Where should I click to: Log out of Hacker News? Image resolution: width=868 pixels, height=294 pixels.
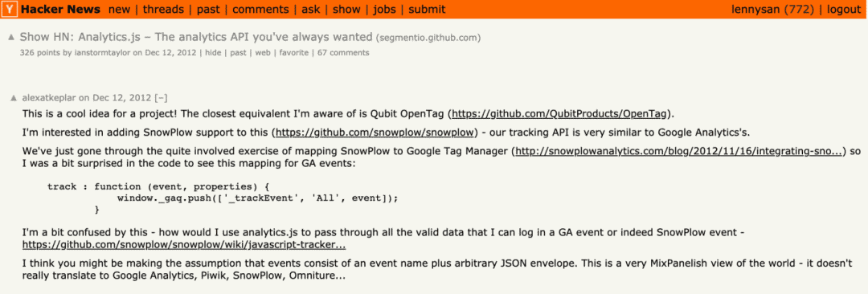pyautogui.click(x=844, y=10)
